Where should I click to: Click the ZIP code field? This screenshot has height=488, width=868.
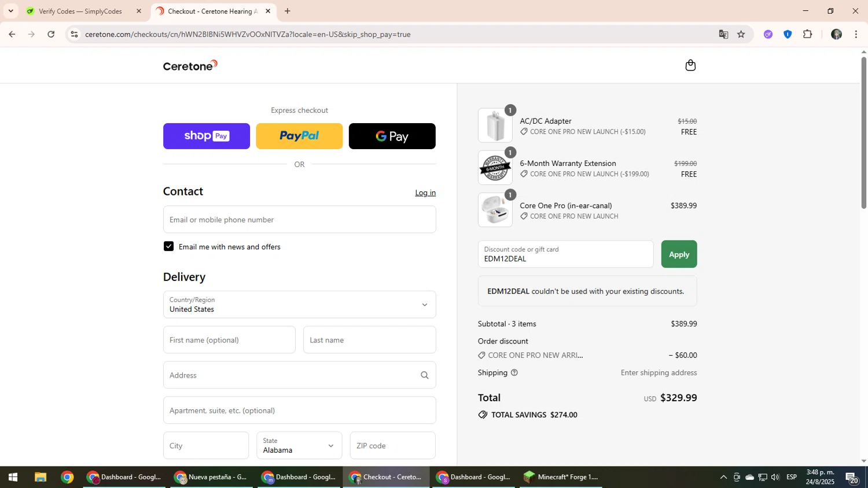coord(393,446)
